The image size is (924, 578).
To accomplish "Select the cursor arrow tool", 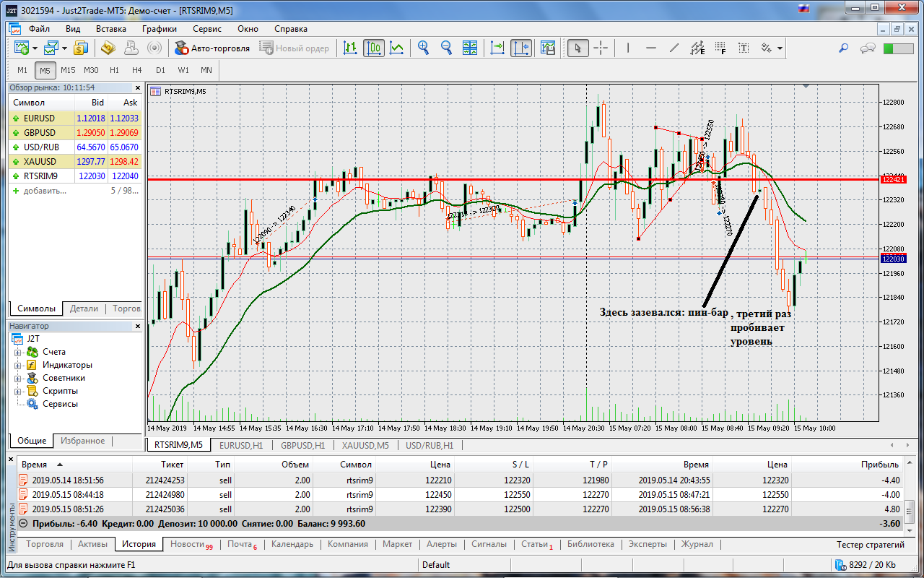I will pos(577,48).
